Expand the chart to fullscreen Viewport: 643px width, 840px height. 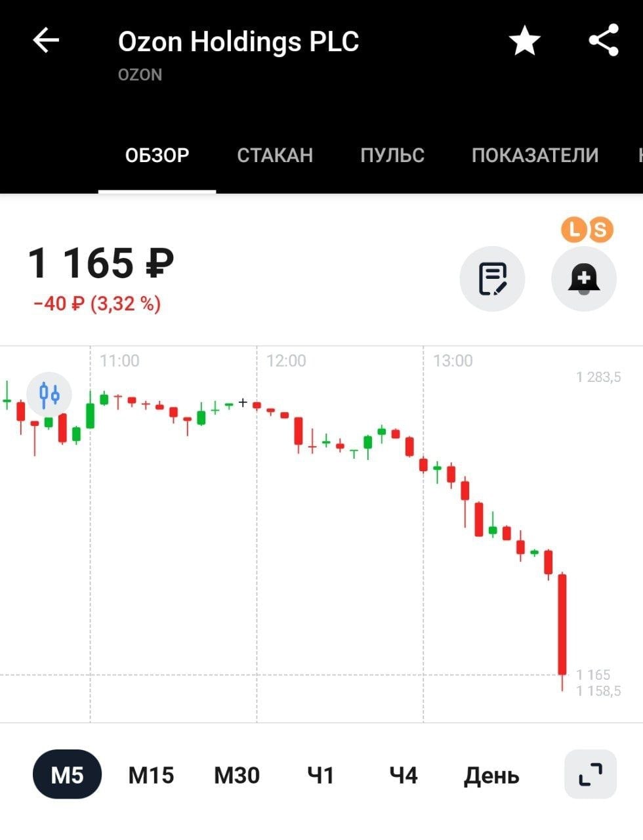coord(591,774)
